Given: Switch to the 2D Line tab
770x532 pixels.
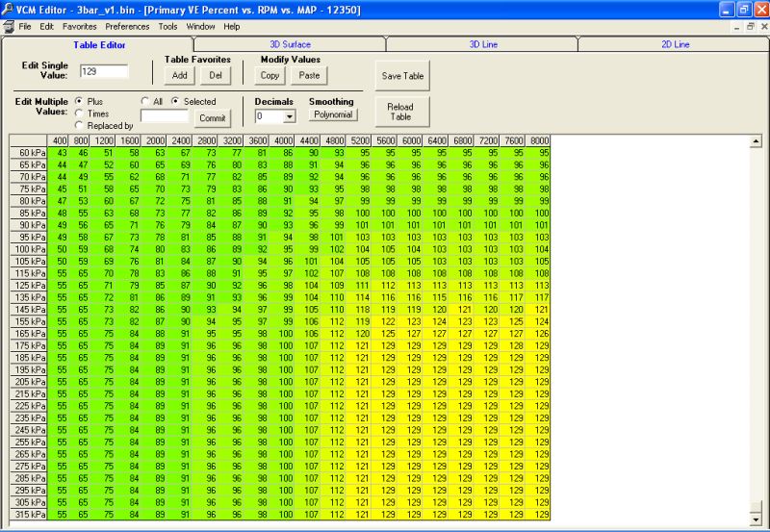Looking at the screenshot, I should coord(674,44).
